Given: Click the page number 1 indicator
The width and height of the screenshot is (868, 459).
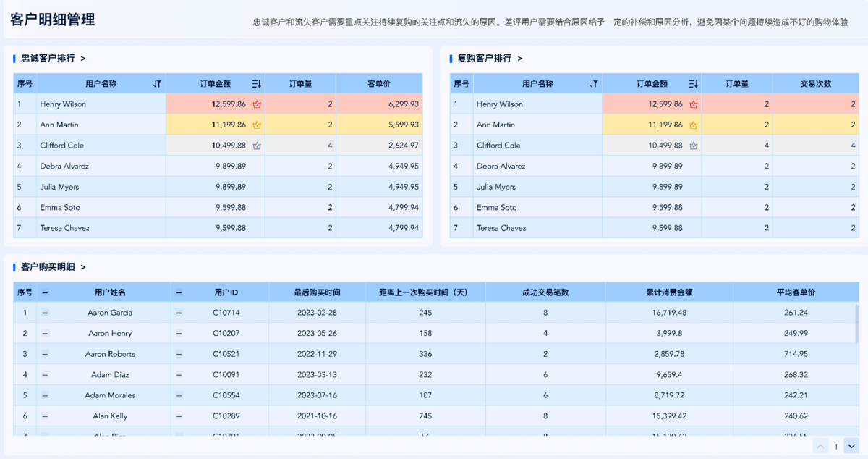Looking at the screenshot, I should pos(836,447).
